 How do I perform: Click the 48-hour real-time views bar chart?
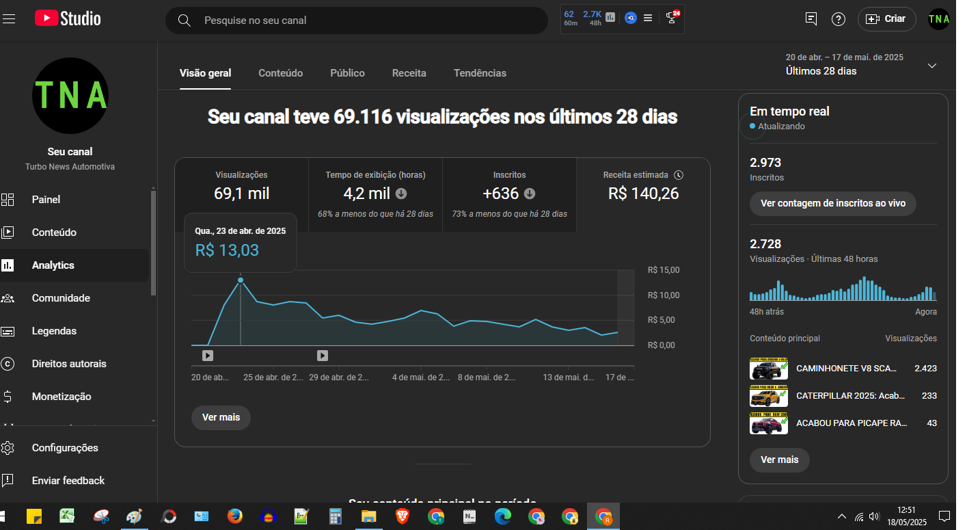(x=843, y=289)
